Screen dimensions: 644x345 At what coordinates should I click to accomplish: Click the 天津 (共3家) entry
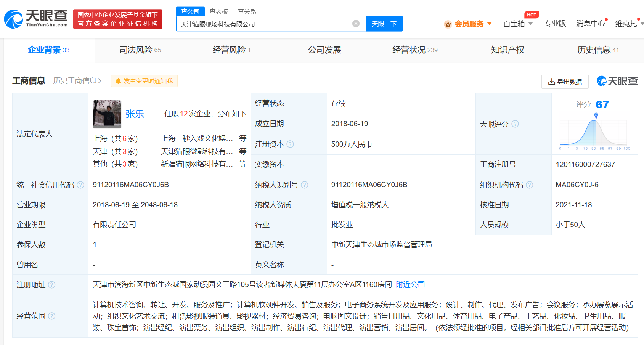point(115,151)
